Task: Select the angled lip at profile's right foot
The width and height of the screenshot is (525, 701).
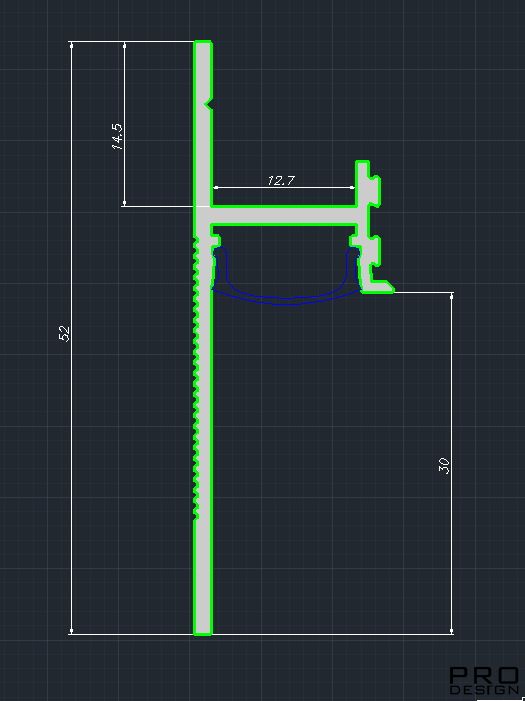Action: [378, 286]
